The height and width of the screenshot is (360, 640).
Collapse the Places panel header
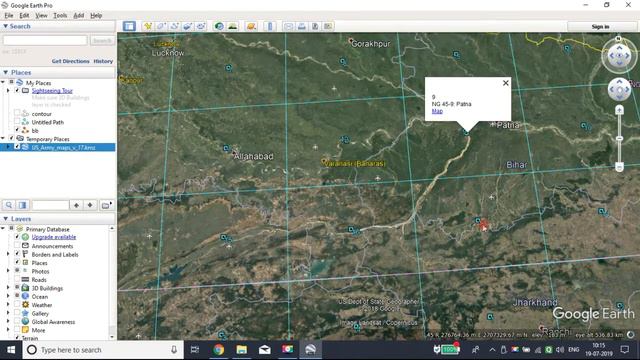(x=6, y=72)
